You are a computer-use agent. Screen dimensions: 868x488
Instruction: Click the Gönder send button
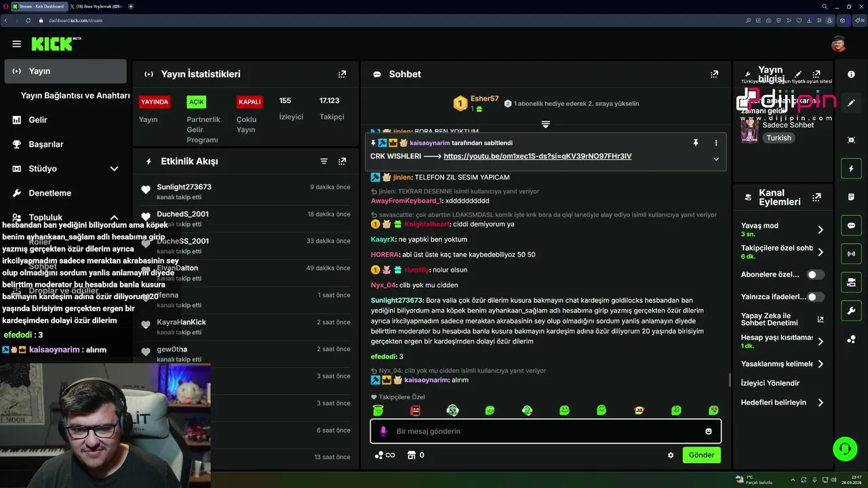coord(701,455)
